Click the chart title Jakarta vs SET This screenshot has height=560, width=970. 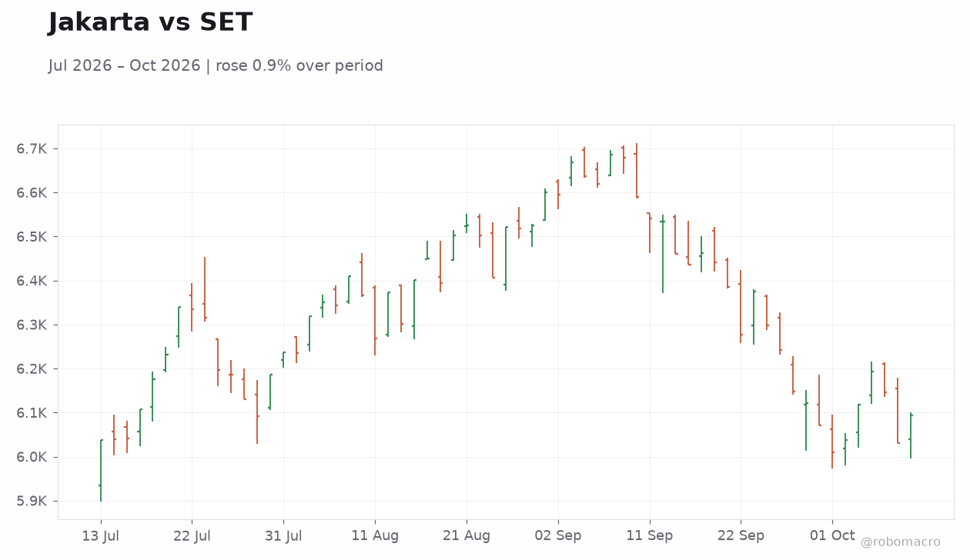pos(150,22)
